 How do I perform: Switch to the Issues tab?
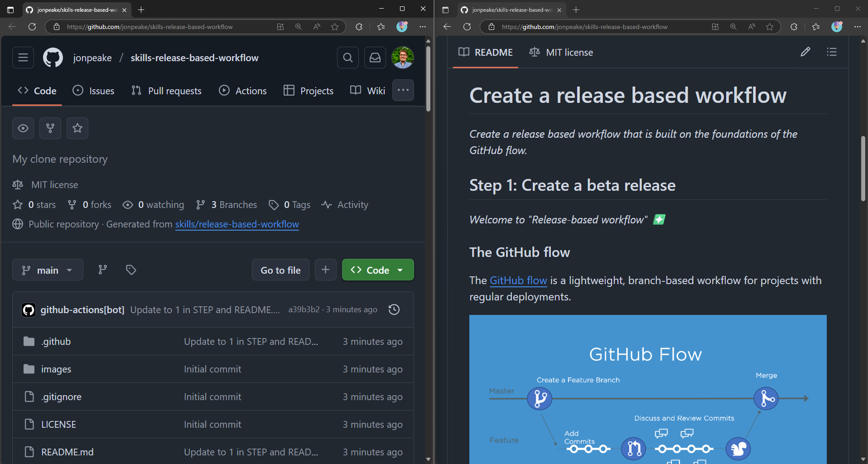94,91
